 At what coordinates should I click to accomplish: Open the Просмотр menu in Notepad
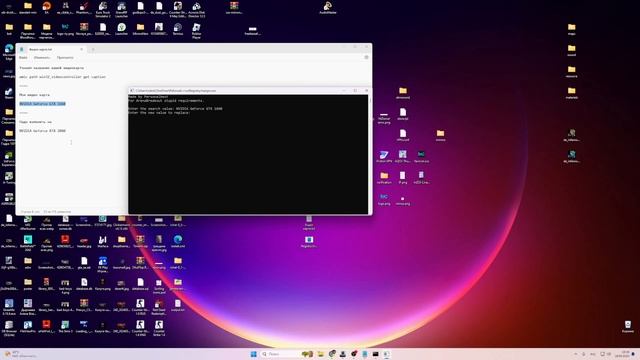(65, 58)
